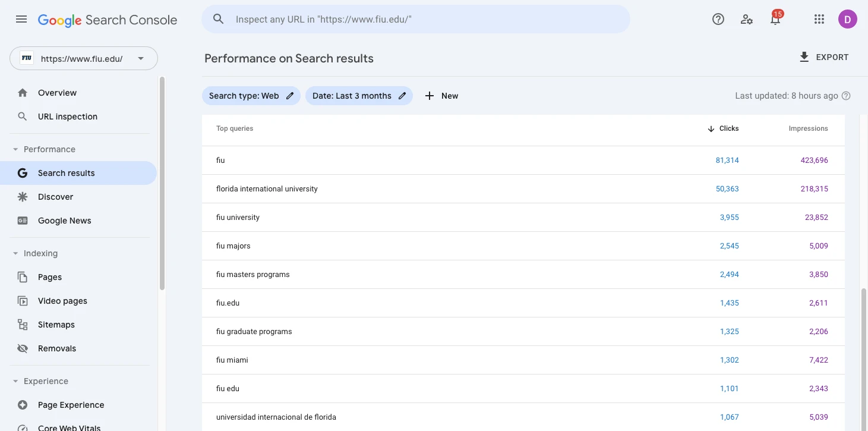
Task: Open the hamburger main menu
Action: [x=21, y=19]
